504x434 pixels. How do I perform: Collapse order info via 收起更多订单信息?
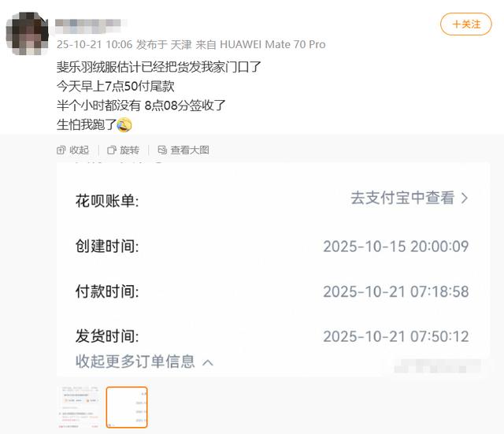click(135, 362)
